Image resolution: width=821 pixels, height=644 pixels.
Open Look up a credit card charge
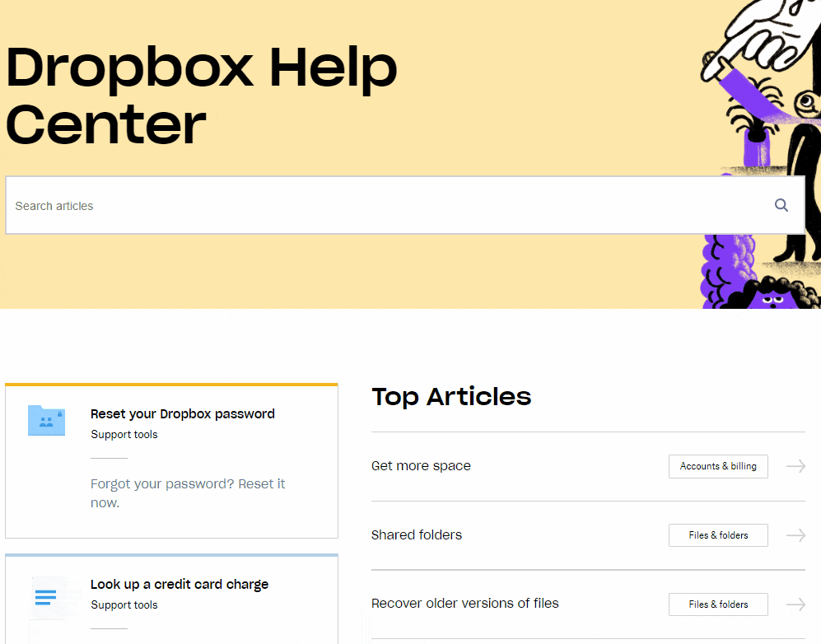pyautogui.click(x=179, y=584)
